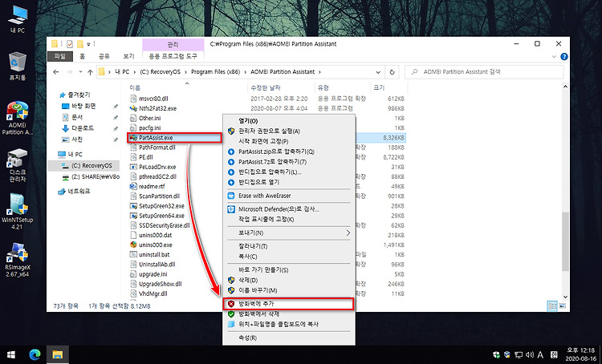Choose 복사(C) in the context menu
Image resolution: width=602 pixels, height=364 pixels.
click(x=289, y=257)
